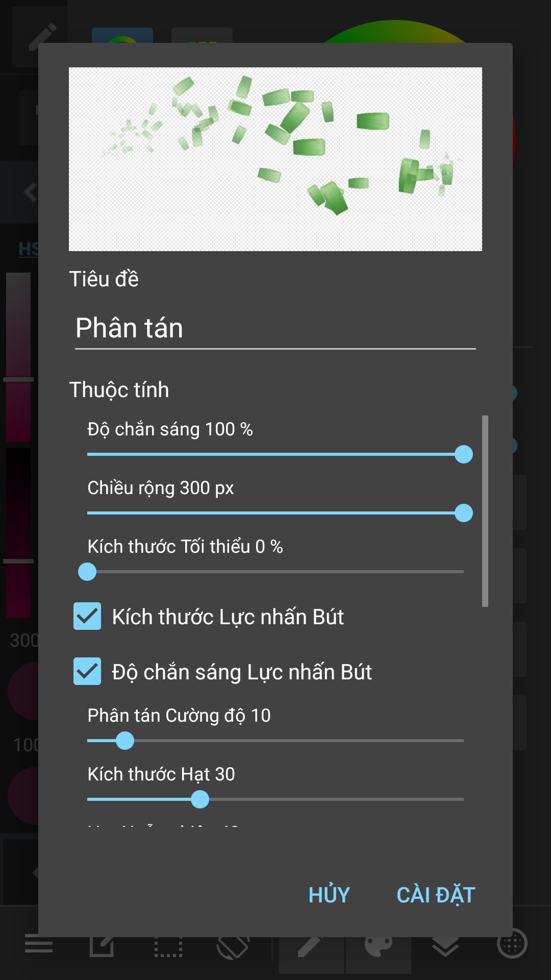The height and width of the screenshot is (980, 551).
Task: Click the Chiều rộng slider handle
Action: pyautogui.click(x=463, y=513)
